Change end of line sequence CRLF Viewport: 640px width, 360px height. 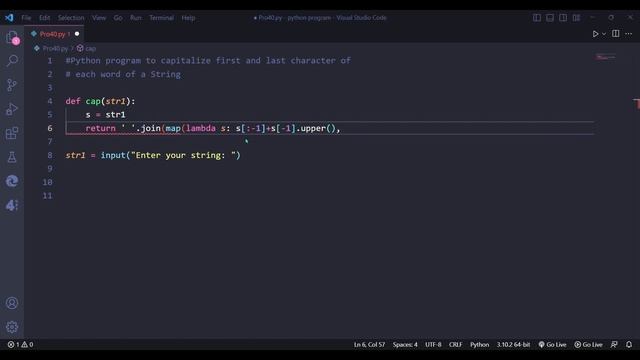[x=456, y=344]
